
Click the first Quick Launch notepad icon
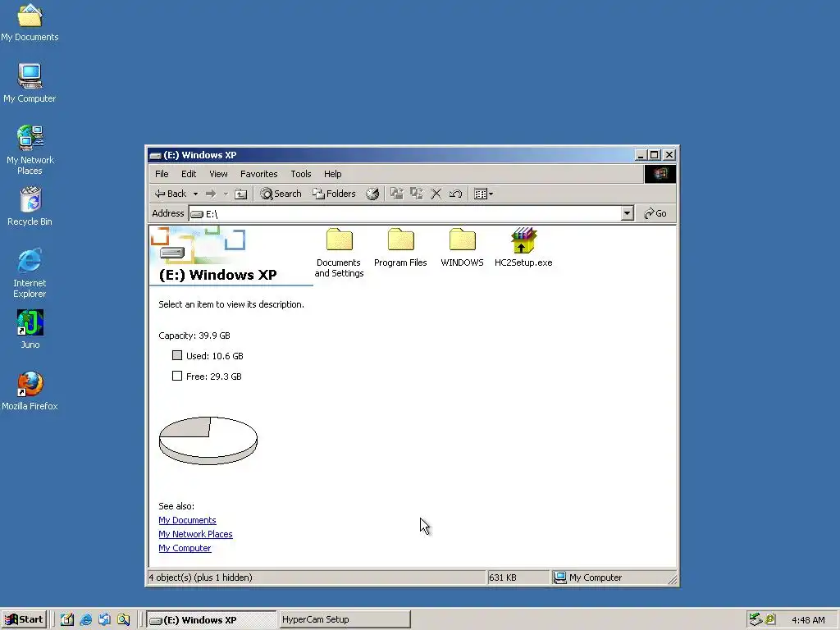click(x=67, y=619)
